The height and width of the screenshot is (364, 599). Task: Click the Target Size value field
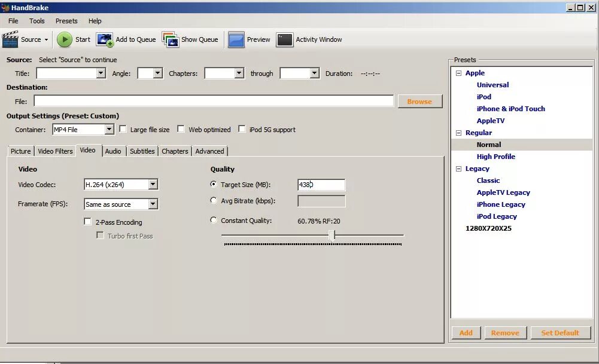coord(321,185)
